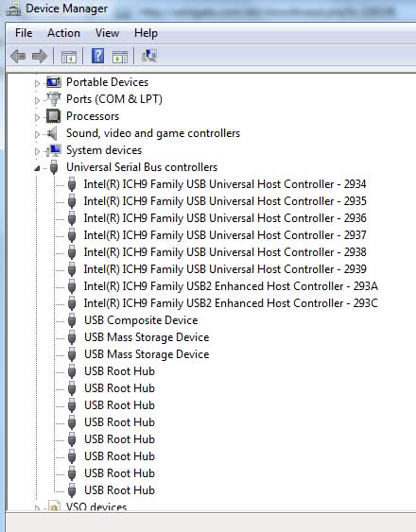416x532 pixels.
Task: Expand the System devices node
Action: 37,151
